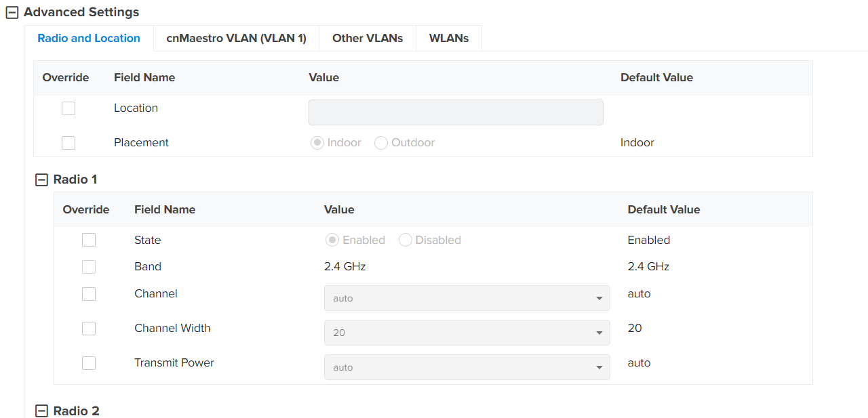Viewport: 868px width, 418px height.
Task: Switch to the cnMaestro VLAN (VLAN 1) tab
Action: [236, 39]
